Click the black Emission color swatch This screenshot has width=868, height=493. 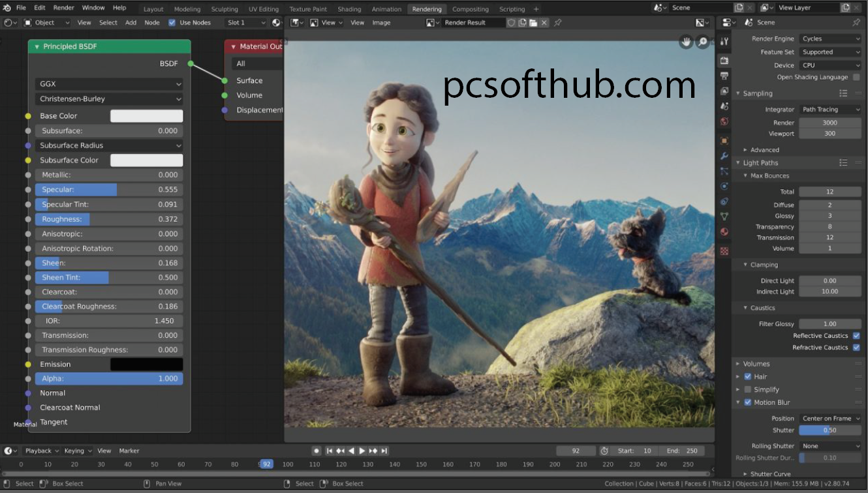point(147,365)
